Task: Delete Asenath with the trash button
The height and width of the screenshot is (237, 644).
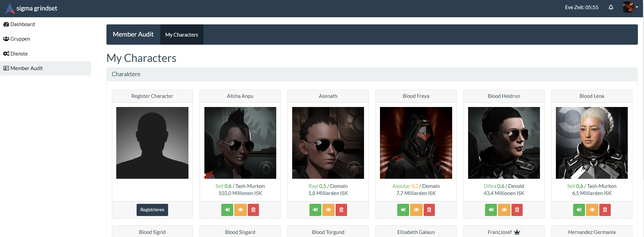Action: 341,210
